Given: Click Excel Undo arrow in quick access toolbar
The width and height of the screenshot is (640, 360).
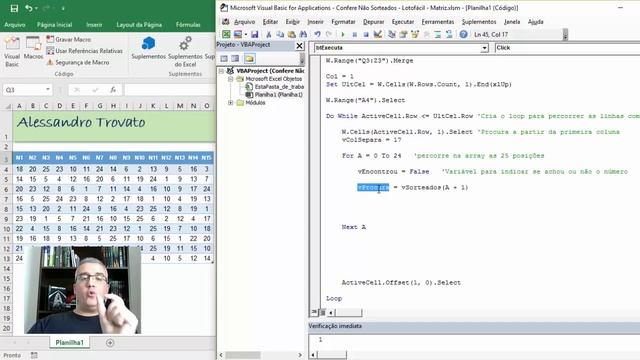Looking at the screenshot, I should tap(28, 8).
